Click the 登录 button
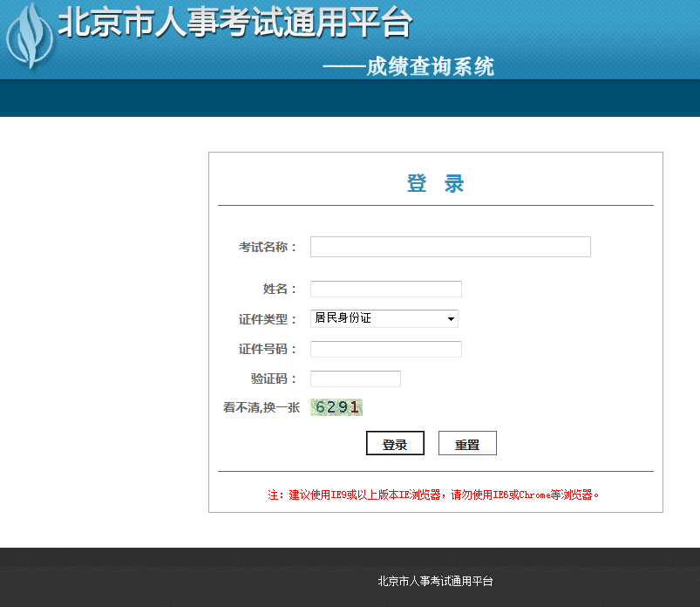Viewport: 700px width, 607px height. click(395, 443)
